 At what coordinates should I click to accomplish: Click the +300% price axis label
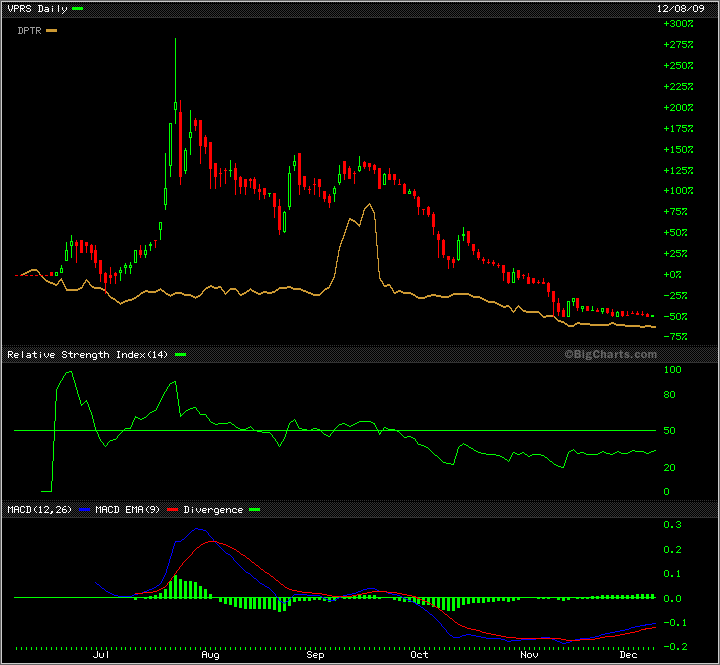pyautogui.click(x=680, y=23)
